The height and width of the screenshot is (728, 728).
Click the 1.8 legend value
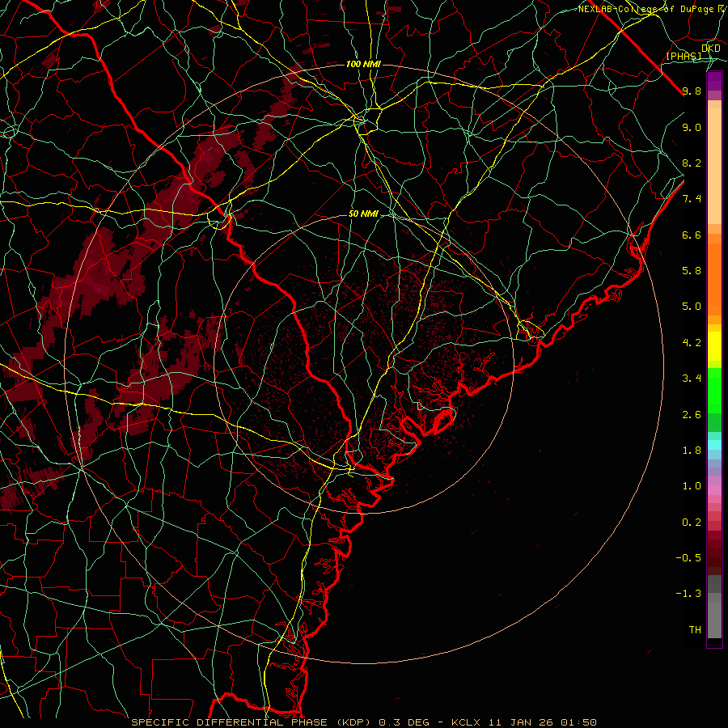[x=692, y=451]
